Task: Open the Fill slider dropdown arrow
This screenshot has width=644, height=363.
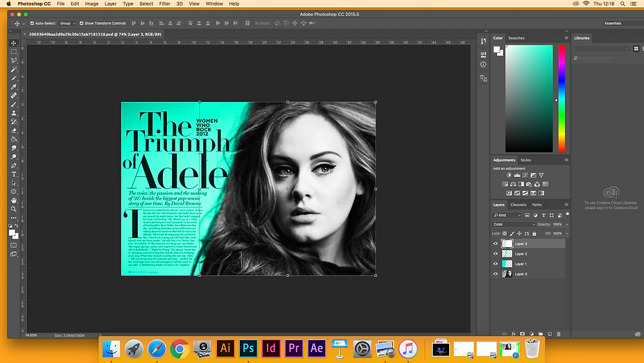Action: pyautogui.click(x=567, y=233)
